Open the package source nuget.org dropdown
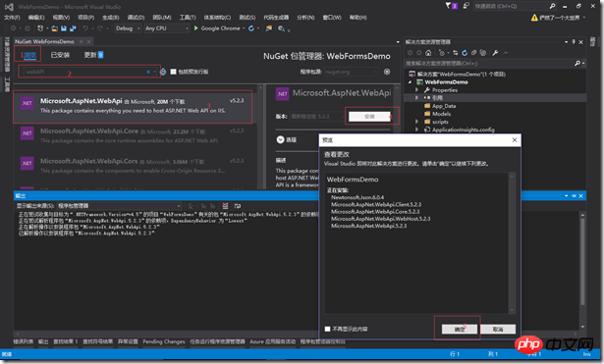This screenshot has height=364, width=604. point(352,72)
